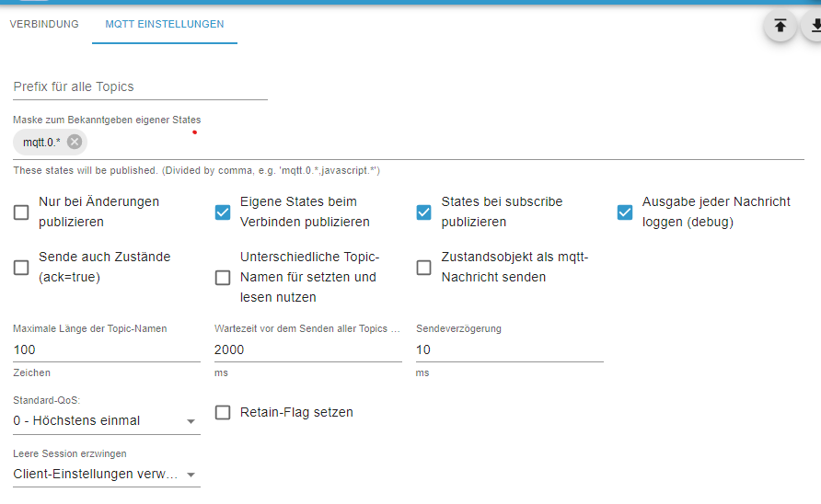
Task: Uncheck Eigene States beim Verbinden publizieren
Action: [x=223, y=212]
